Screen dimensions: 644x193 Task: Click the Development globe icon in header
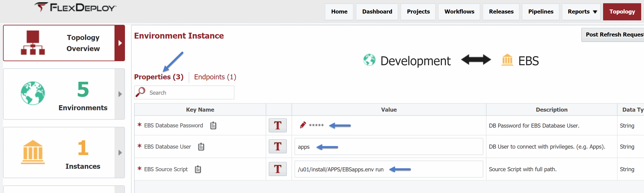coord(369,60)
